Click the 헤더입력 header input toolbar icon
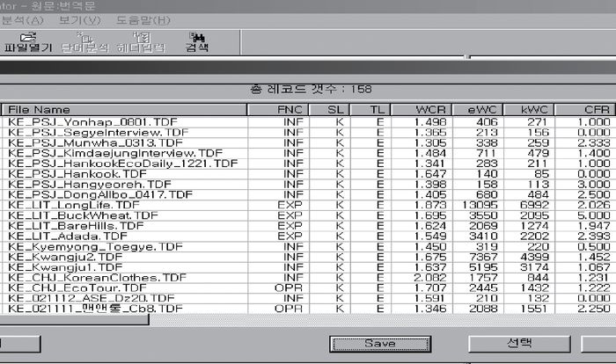The image size is (616, 364). tap(141, 42)
